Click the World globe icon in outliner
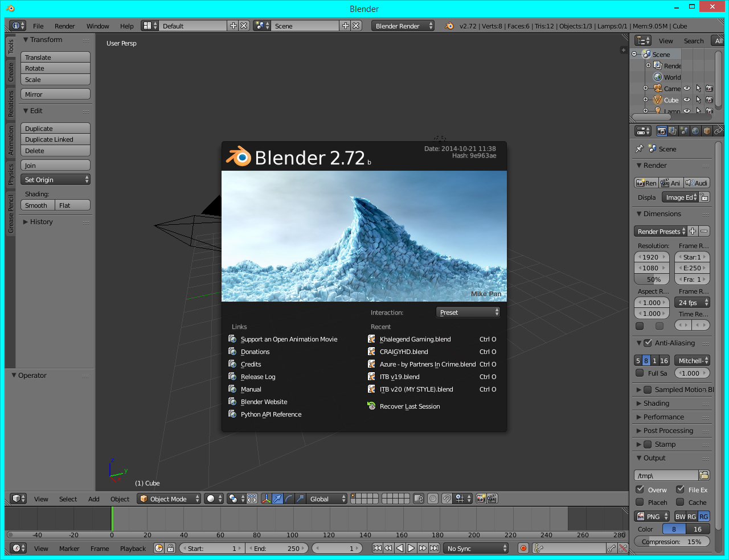The height and width of the screenshot is (560, 729). pyautogui.click(x=658, y=77)
